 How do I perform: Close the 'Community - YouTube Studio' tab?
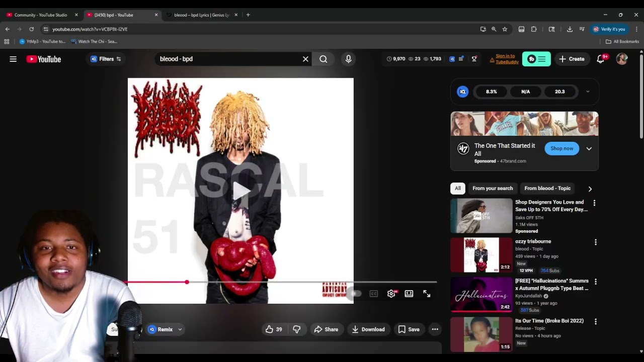click(x=76, y=15)
